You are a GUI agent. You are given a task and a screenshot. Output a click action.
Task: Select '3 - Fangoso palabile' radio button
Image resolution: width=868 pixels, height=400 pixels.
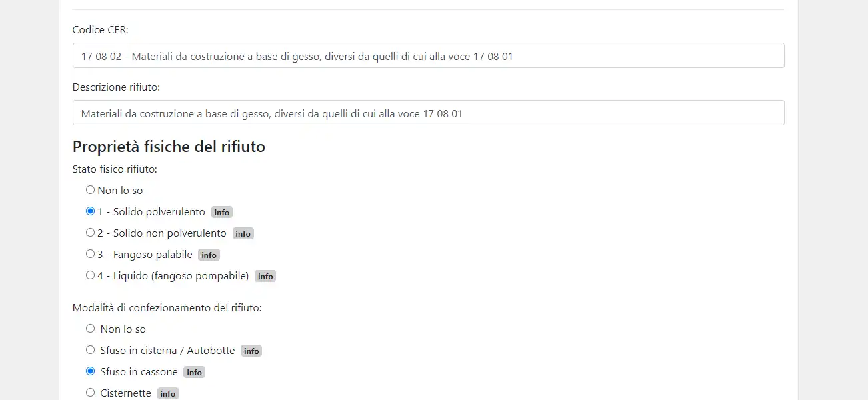[x=91, y=254]
